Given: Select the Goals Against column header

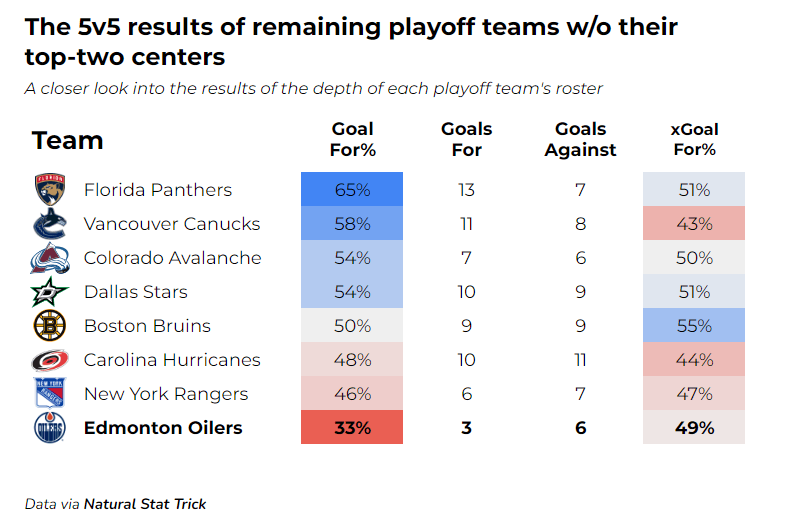Looking at the screenshot, I should click(581, 140).
